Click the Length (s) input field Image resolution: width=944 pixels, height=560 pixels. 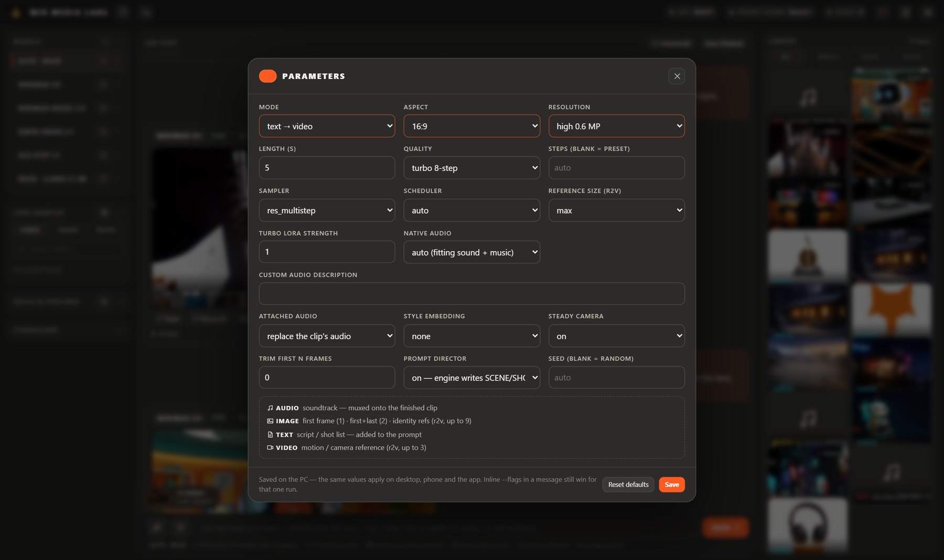pyautogui.click(x=327, y=168)
